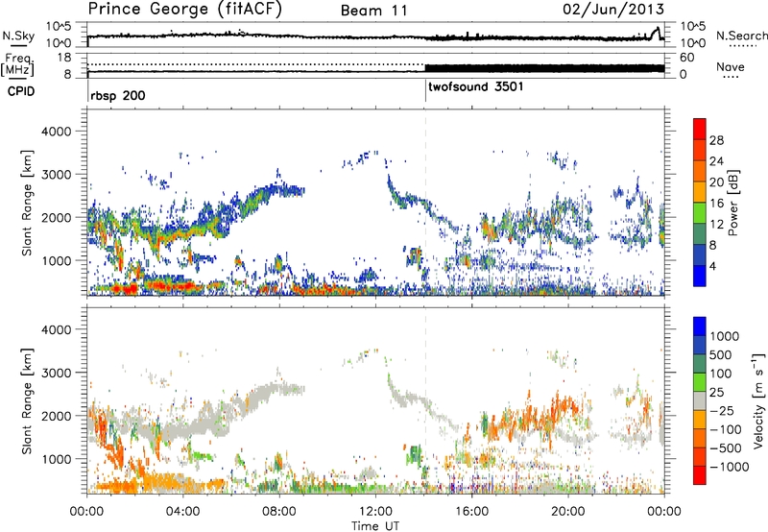Click the '28' value on the Power scale

pyautogui.click(x=716, y=140)
